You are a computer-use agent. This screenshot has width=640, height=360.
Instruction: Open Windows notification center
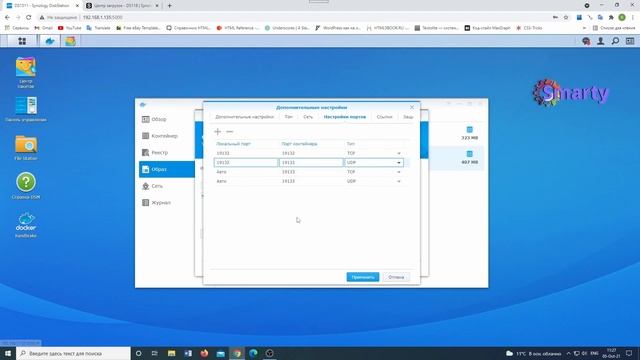(629, 353)
